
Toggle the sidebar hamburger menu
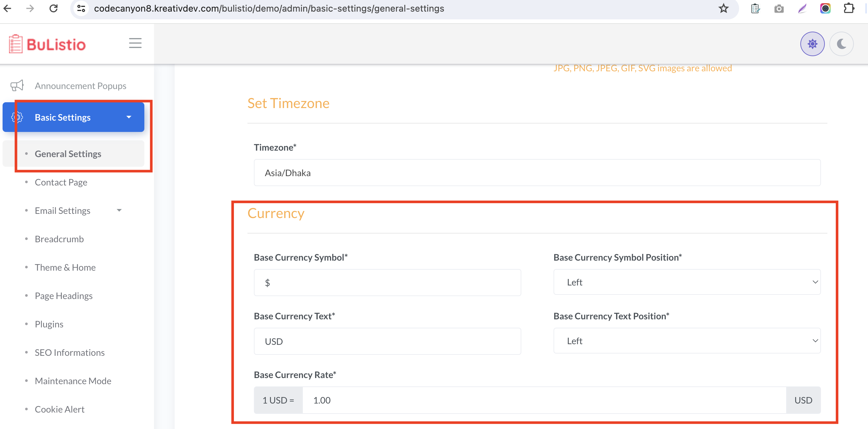135,43
